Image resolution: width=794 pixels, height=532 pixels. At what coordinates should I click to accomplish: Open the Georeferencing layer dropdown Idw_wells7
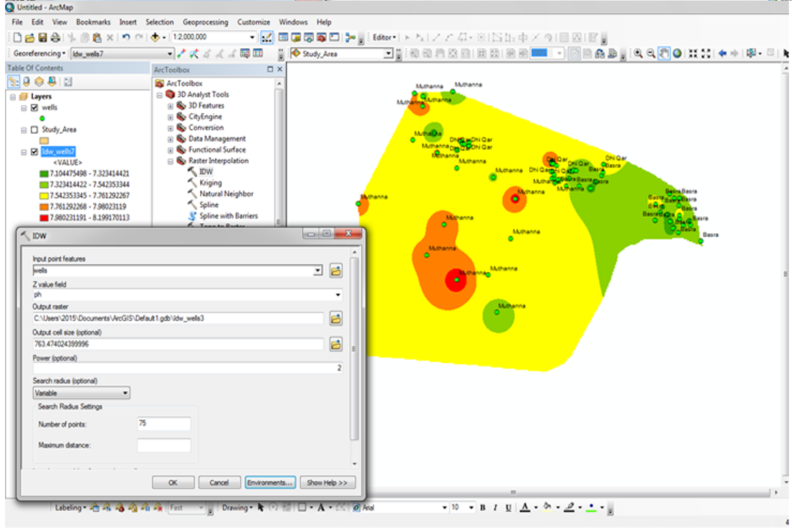click(x=170, y=54)
